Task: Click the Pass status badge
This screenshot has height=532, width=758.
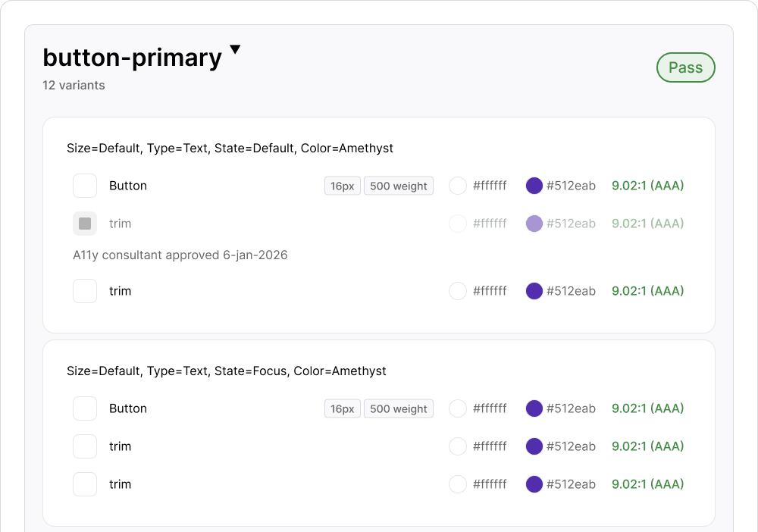Action: [x=685, y=67]
